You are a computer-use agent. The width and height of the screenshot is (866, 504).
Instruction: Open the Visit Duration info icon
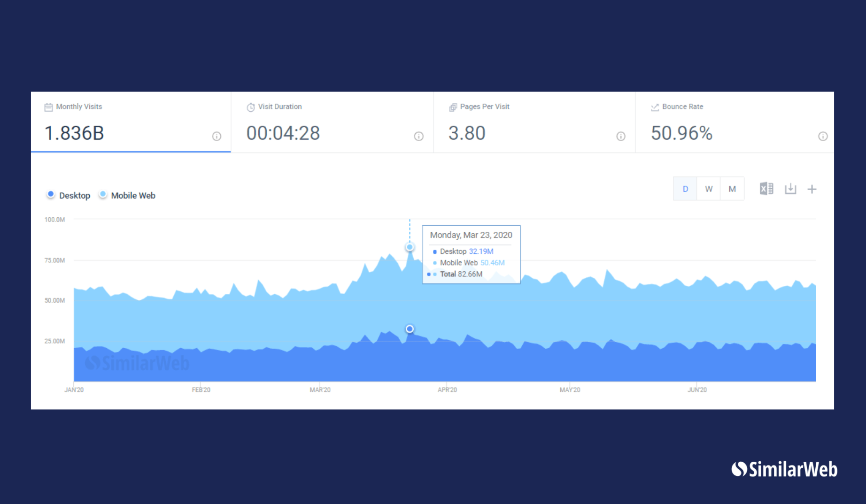tap(418, 136)
